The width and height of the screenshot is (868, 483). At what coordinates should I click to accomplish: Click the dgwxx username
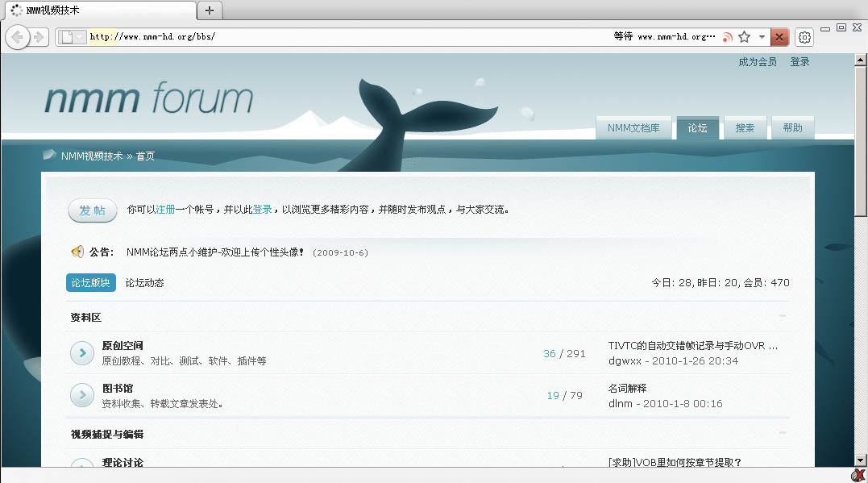625,360
